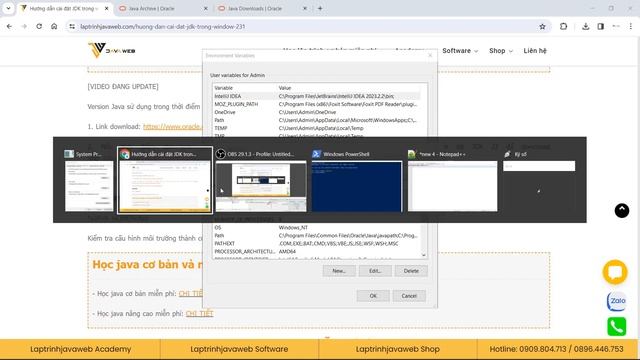
Task: Open the orange chat bubble widget
Action: pos(615,272)
